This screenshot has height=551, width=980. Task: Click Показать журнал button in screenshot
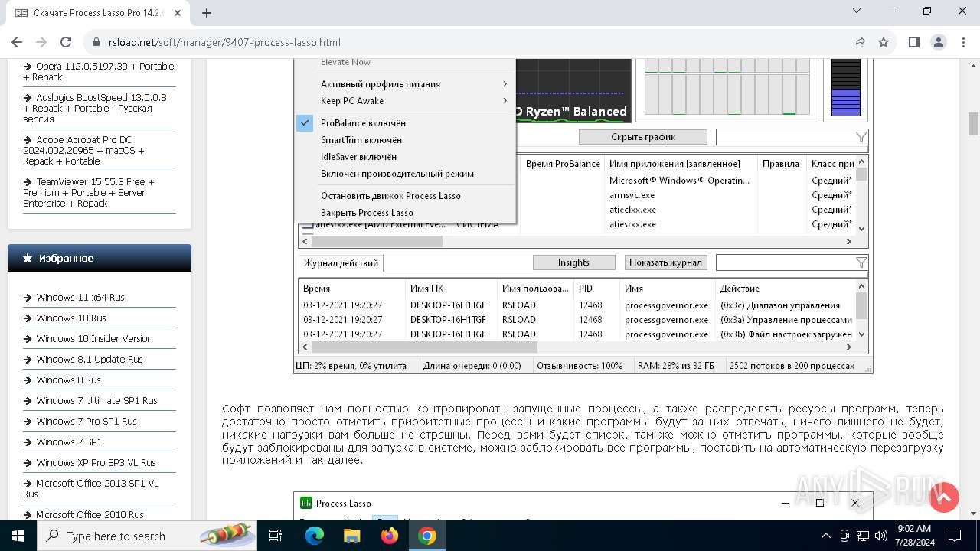665,262
